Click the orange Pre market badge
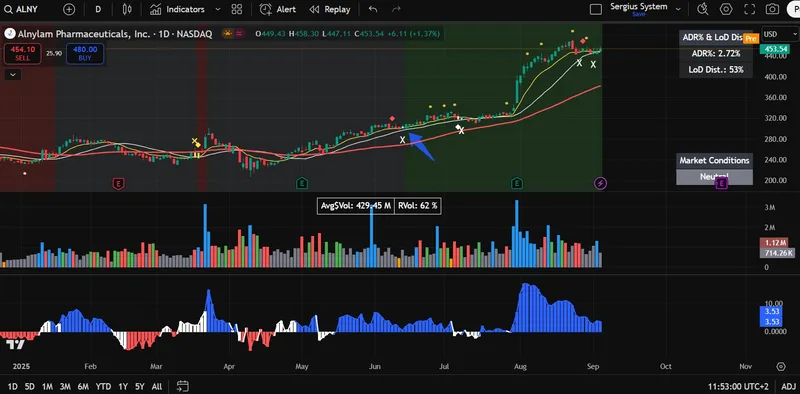The height and width of the screenshot is (394, 800). tap(751, 38)
